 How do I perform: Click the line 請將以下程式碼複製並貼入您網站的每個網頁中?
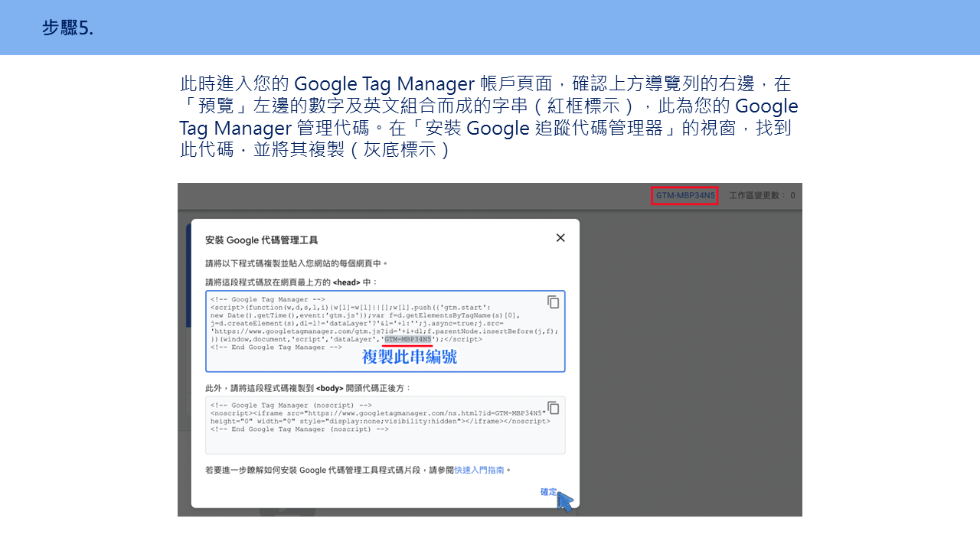296,263
